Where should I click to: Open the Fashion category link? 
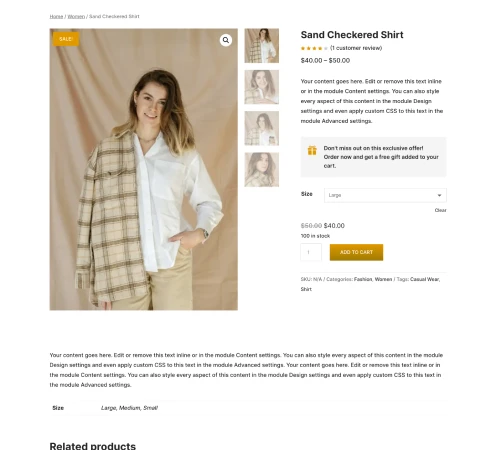(363, 279)
